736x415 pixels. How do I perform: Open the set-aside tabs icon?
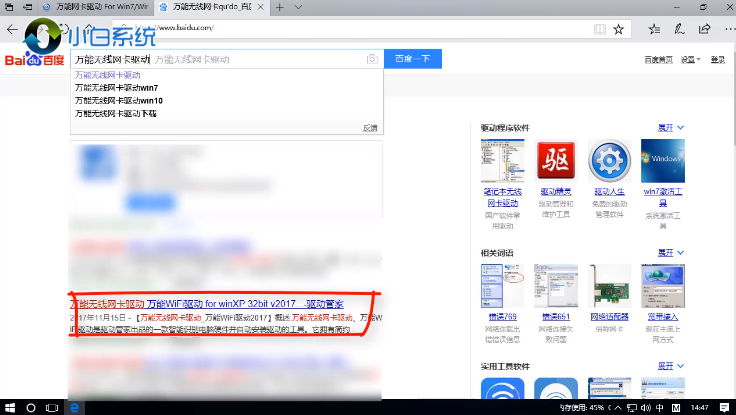tap(9, 7)
